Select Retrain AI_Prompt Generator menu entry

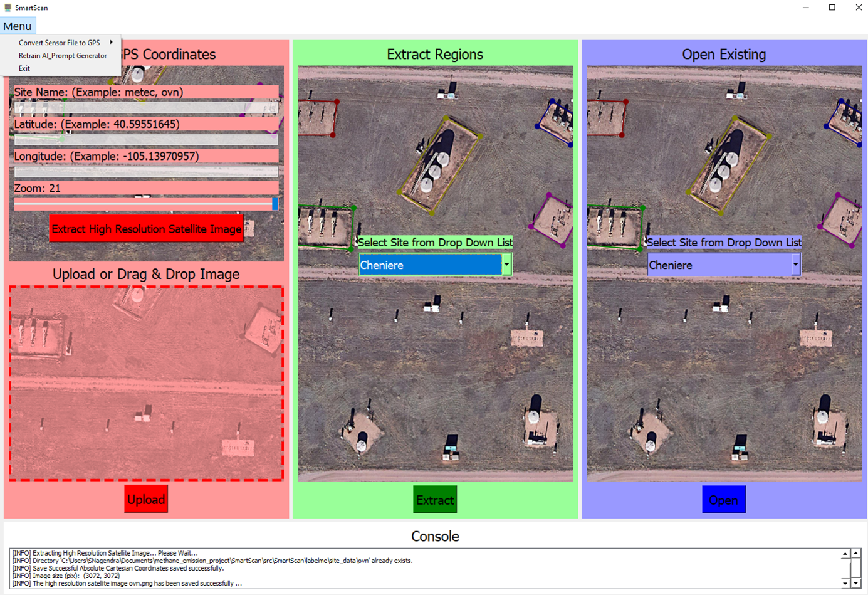pos(63,56)
